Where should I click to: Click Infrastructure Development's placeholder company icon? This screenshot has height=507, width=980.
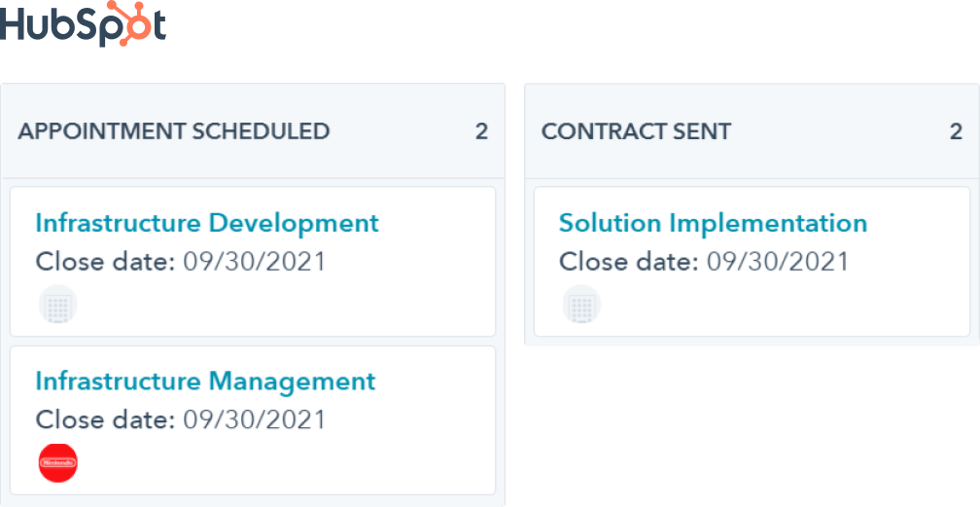tap(58, 305)
